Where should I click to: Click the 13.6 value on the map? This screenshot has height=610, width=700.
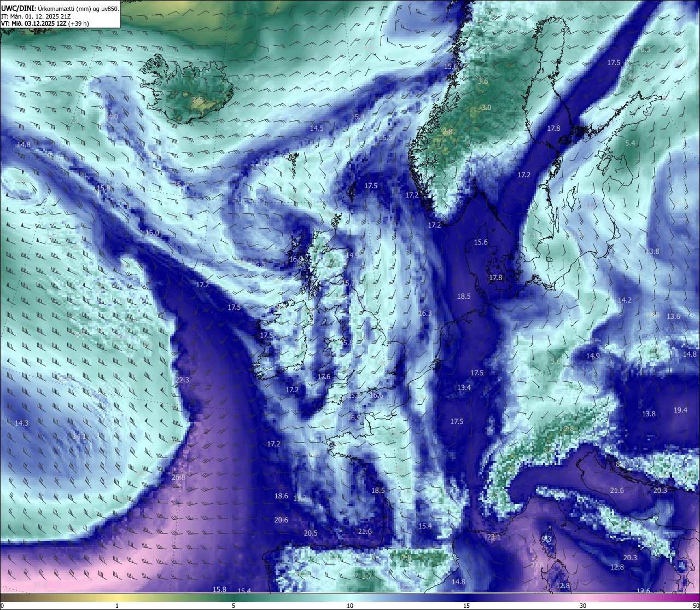[673, 316]
